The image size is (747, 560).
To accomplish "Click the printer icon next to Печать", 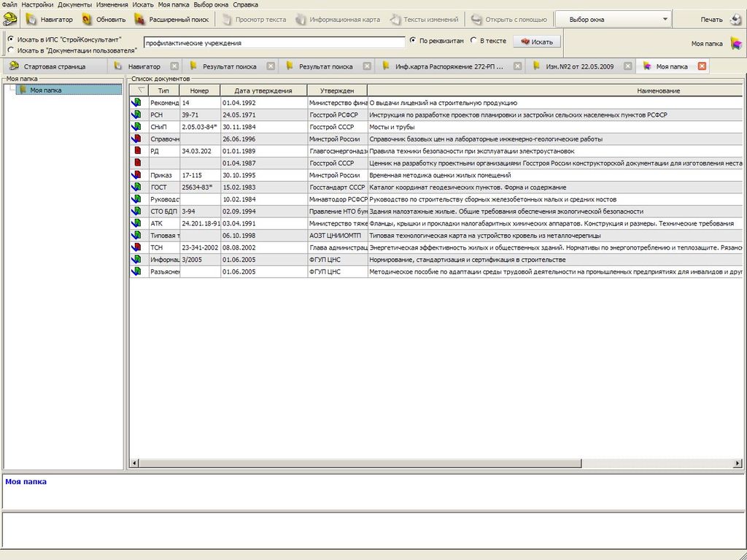I will pos(735,20).
